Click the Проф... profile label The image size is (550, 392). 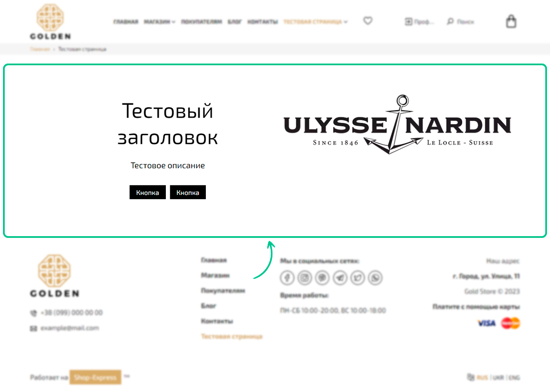click(425, 22)
